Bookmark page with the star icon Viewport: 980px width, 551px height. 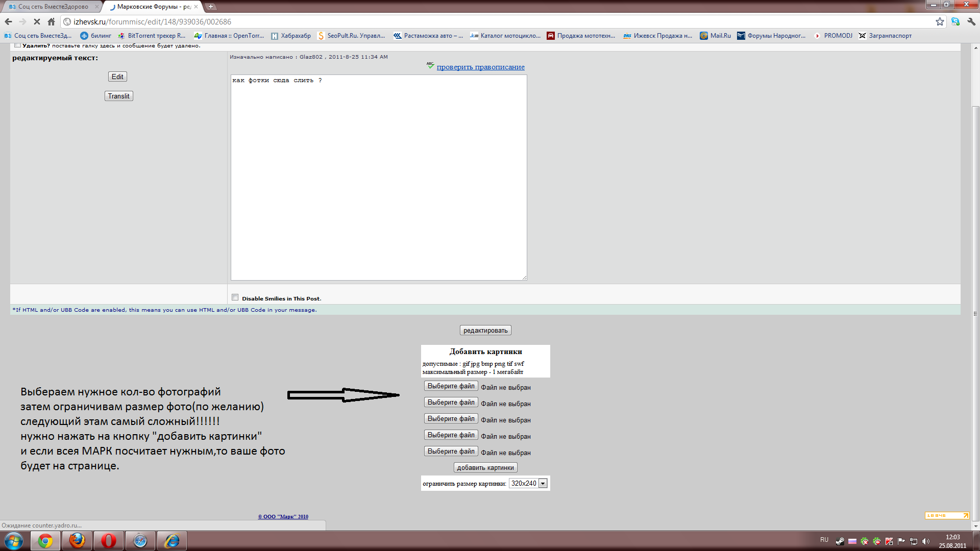coord(940,21)
